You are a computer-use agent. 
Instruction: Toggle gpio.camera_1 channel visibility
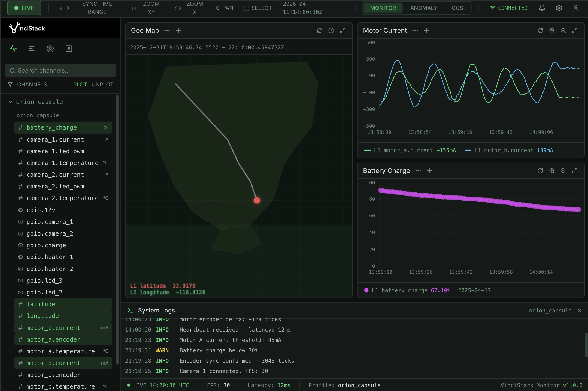tap(20, 222)
